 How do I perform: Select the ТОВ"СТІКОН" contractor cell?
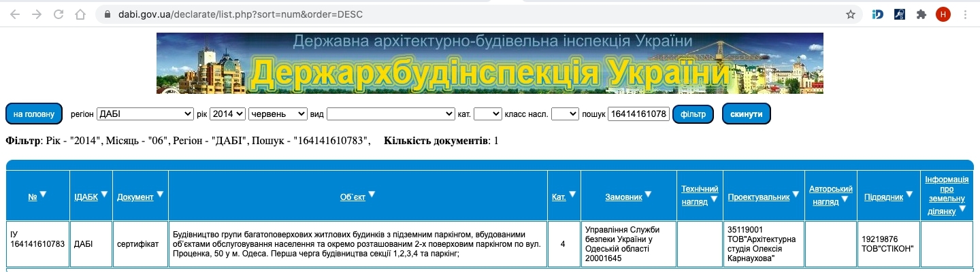888,244
